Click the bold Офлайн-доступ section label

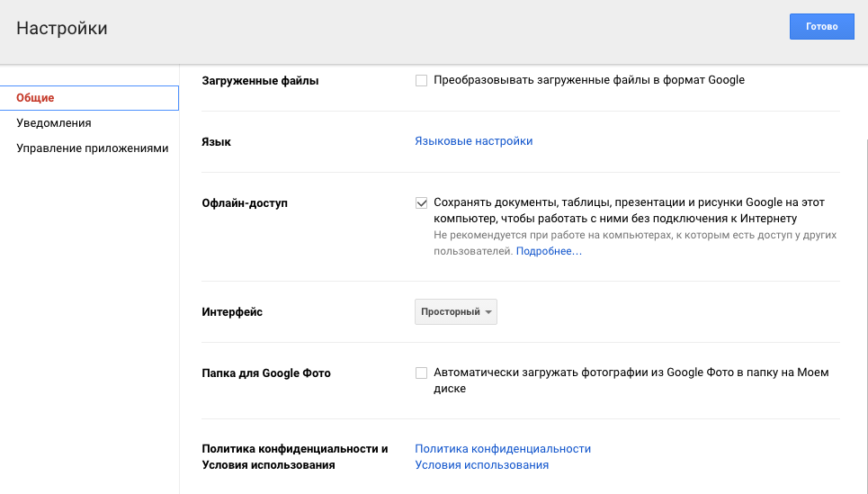245,203
